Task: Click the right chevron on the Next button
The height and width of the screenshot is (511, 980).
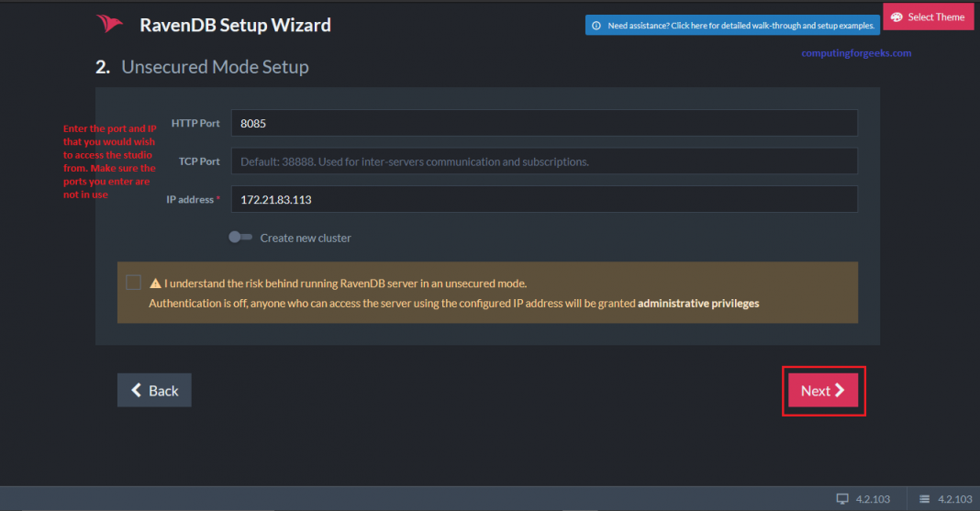Action: pos(840,391)
